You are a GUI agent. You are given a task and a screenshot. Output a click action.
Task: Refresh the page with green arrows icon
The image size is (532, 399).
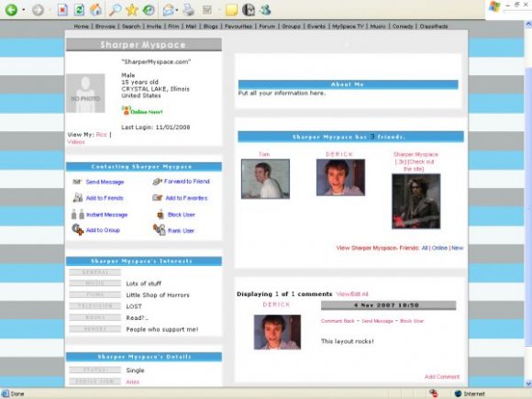click(79, 10)
